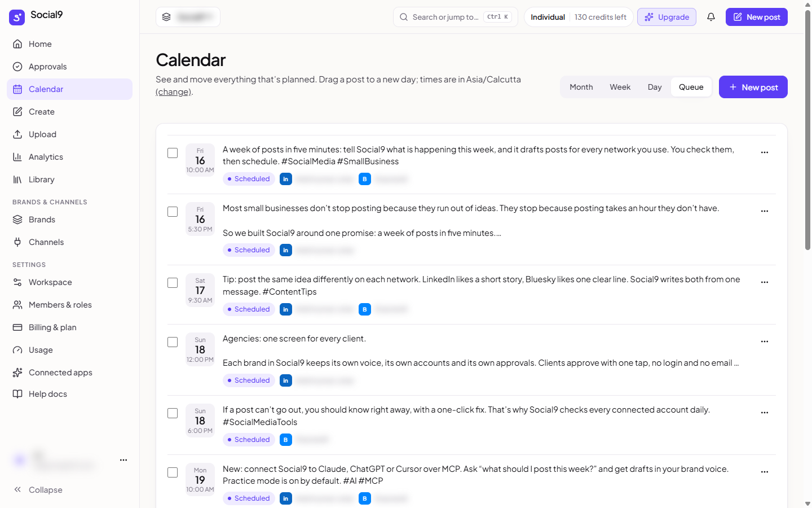Switch calendar to Day view
The image size is (812, 508).
pyautogui.click(x=655, y=87)
